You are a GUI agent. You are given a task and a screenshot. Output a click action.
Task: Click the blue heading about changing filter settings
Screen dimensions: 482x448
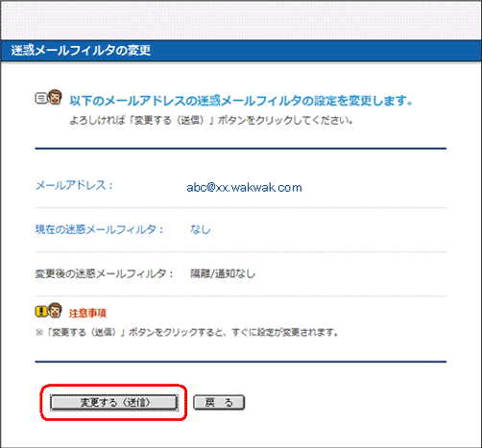(241, 101)
